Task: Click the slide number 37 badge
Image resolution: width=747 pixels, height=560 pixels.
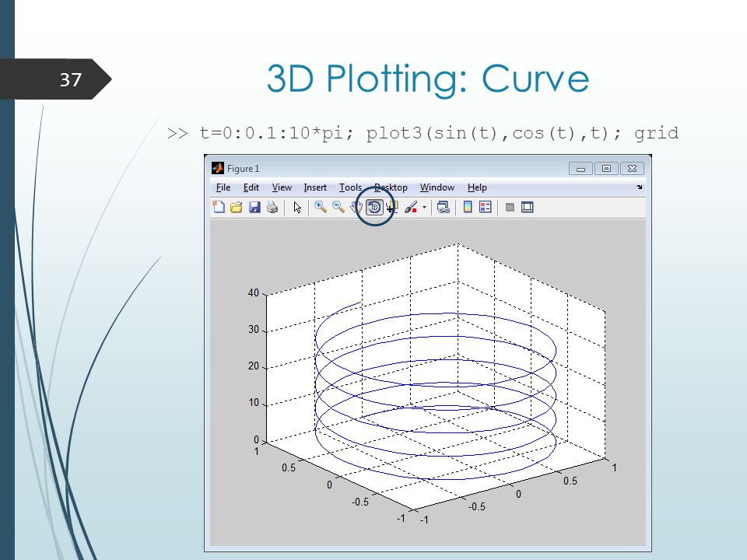Action: pyautogui.click(x=55, y=79)
